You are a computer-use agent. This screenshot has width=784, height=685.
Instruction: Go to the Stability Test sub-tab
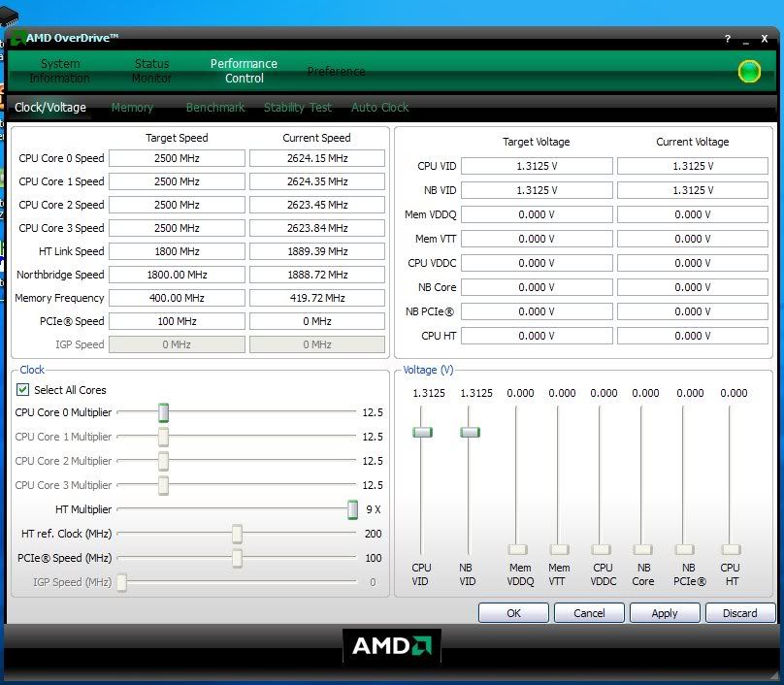pos(298,108)
